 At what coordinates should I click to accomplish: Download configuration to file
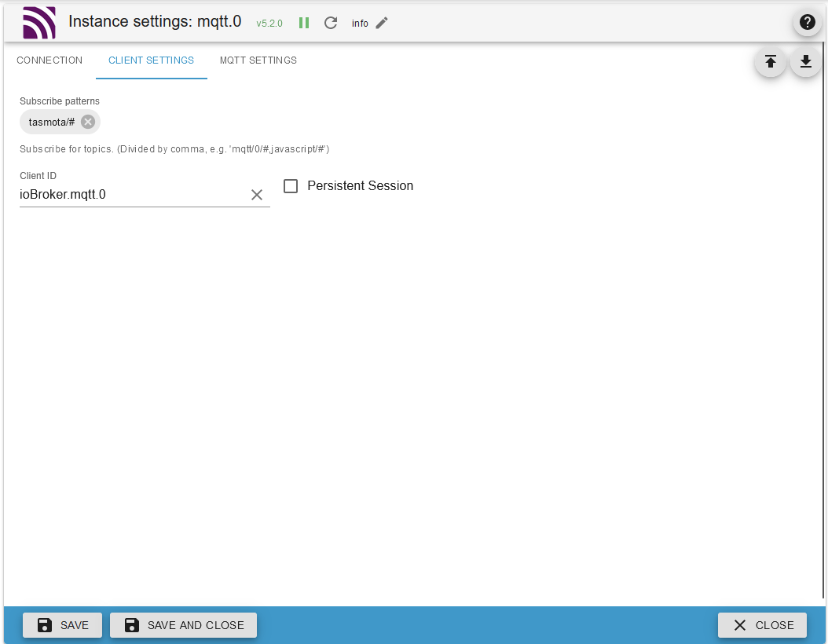pos(805,62)
